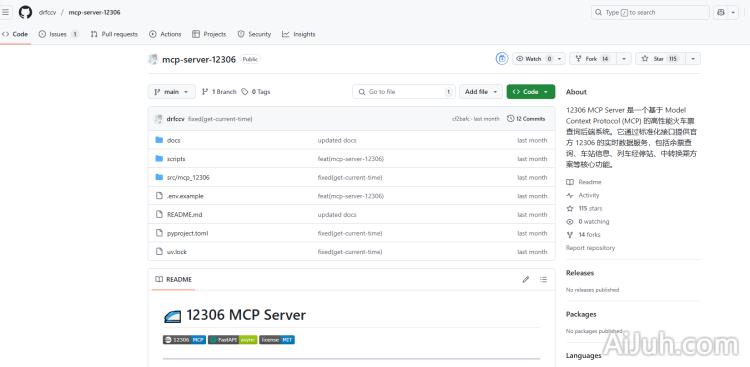
Task: Click the eye icon beside 0 watching
Action: coord(570,222)
